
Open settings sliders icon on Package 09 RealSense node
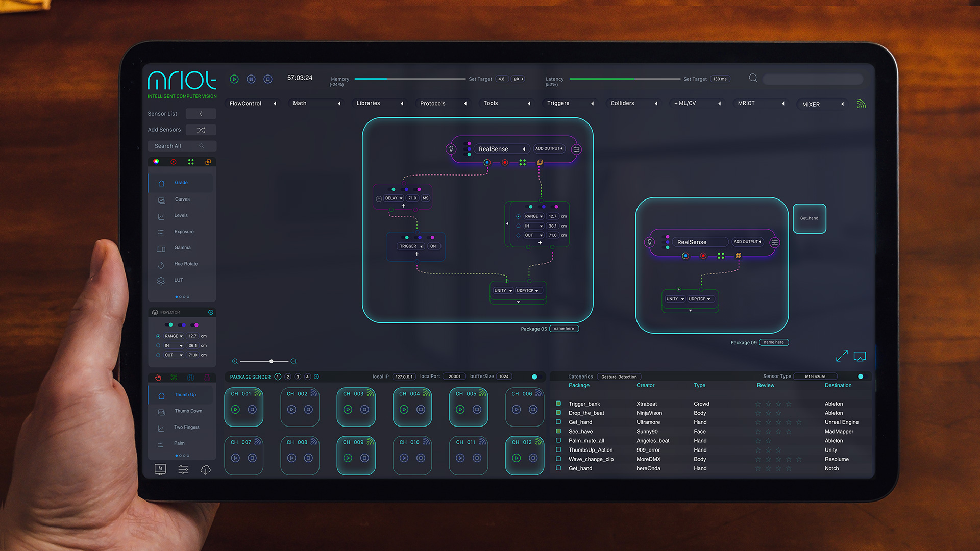click(775, 243)
